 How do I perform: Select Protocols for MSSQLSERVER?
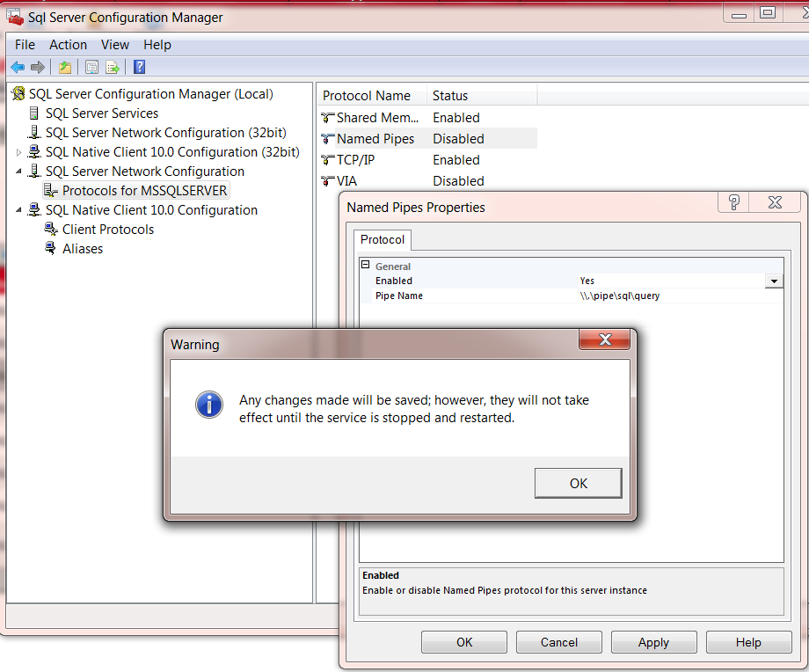pos(144,191)
